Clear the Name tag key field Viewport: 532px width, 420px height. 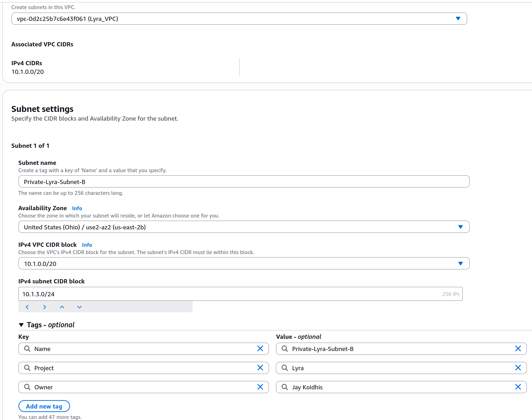coord(260,349)
